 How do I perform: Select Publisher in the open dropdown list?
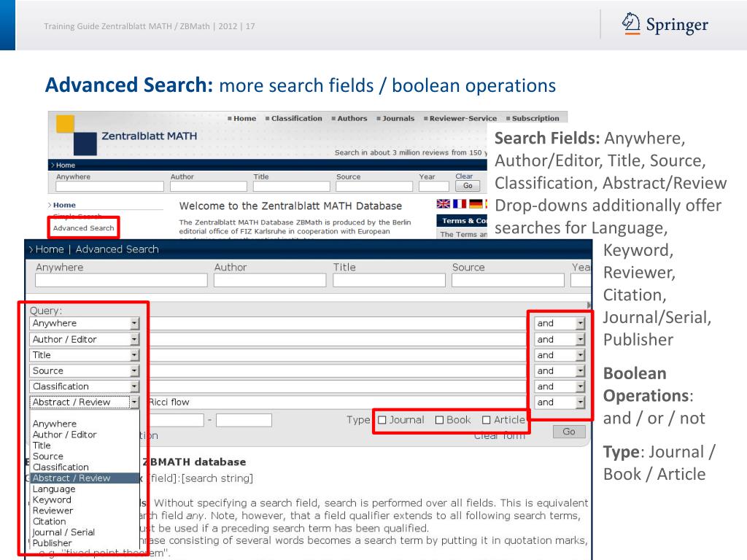coord(85,543)
